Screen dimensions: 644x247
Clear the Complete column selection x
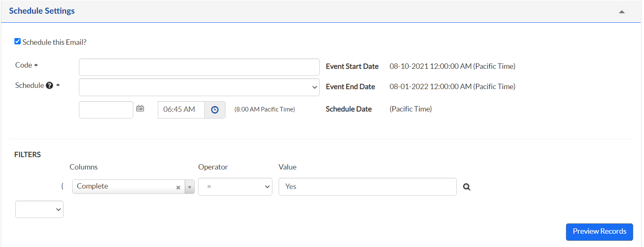[178, 187]
